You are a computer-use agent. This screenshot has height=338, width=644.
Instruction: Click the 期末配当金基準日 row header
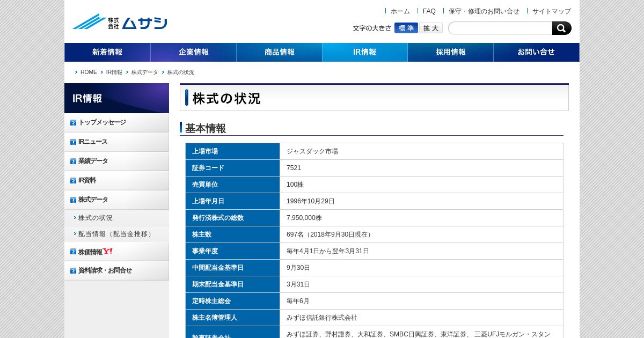(x=232, y=284)
